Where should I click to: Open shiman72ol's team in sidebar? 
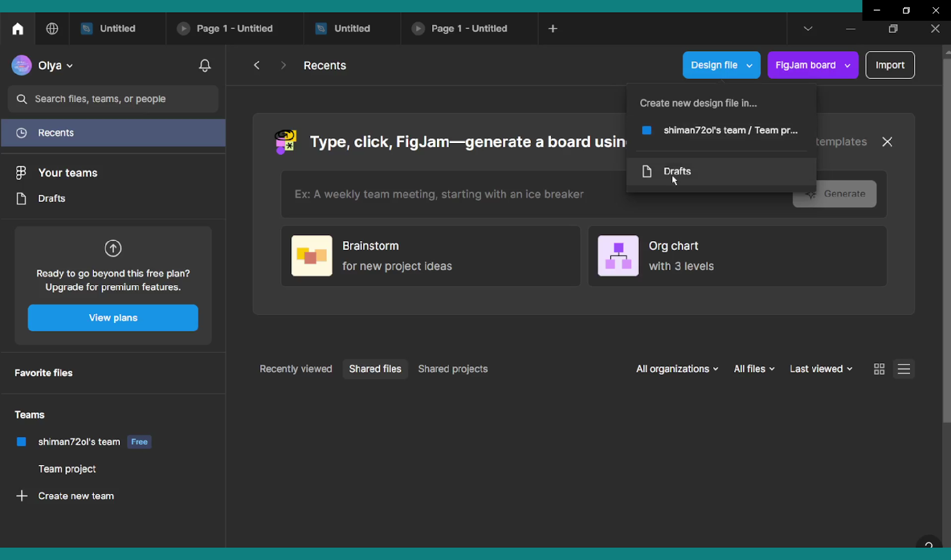(x=79, y=442)
